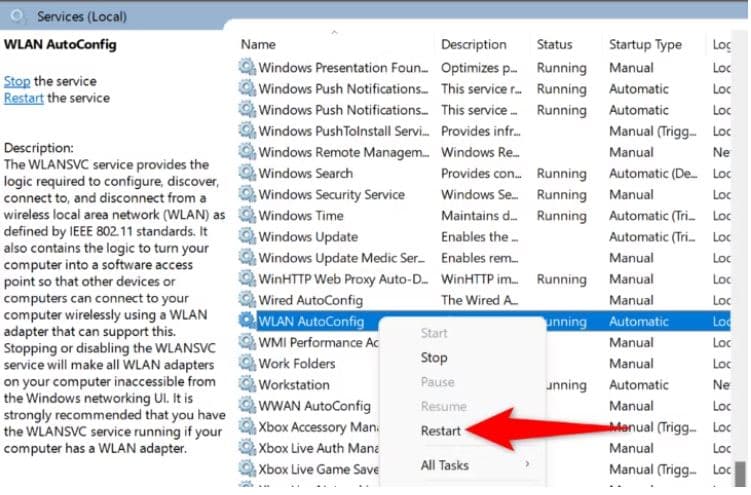Click the gear icon beside Windows Update
Image resolution: width=751 pixels, height=495 pixels.
[246, 237]
